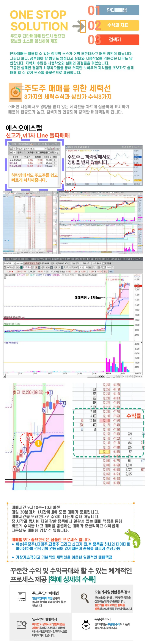Screen dimensions: 151x644
Task: Select the 최근매매종목 tab
Action: pyautogui.click(x=45, y=263)
